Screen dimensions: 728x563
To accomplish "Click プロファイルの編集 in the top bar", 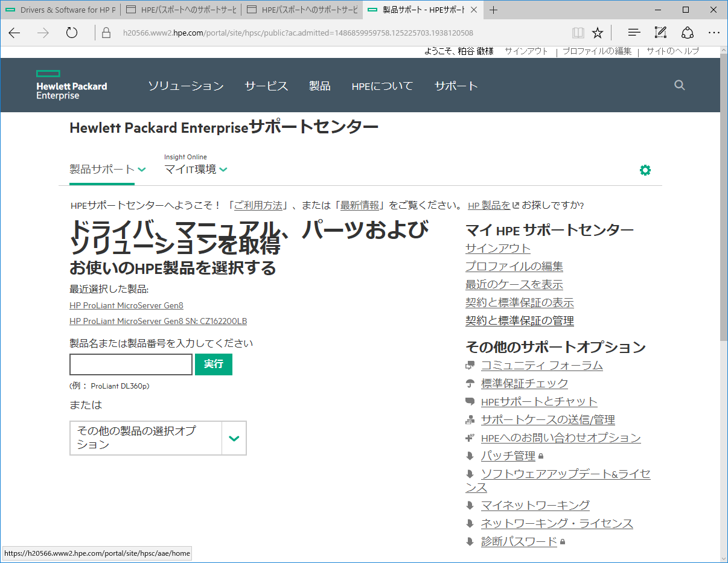I will [597, 51].
